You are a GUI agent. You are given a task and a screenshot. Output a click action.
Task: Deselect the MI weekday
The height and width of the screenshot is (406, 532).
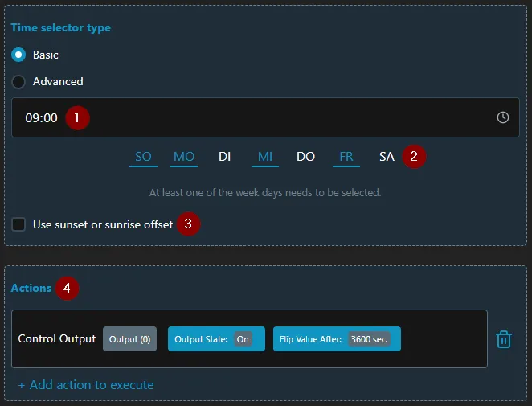[265, 157]
